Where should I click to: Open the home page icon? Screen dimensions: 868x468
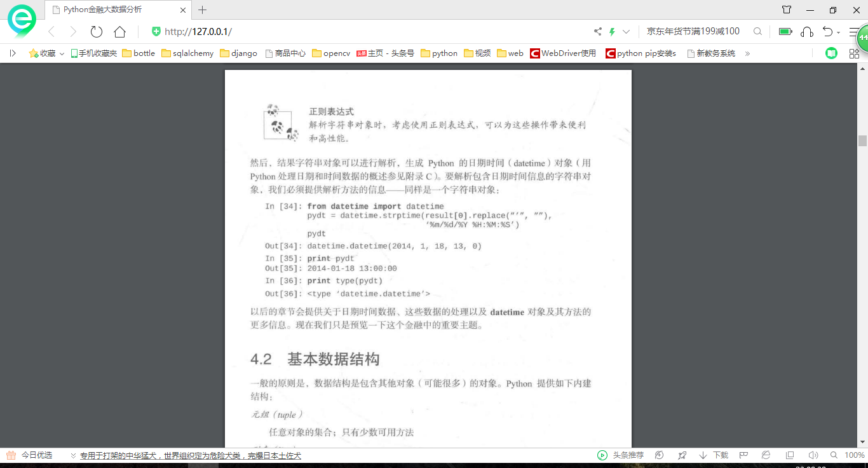(119, 32)
